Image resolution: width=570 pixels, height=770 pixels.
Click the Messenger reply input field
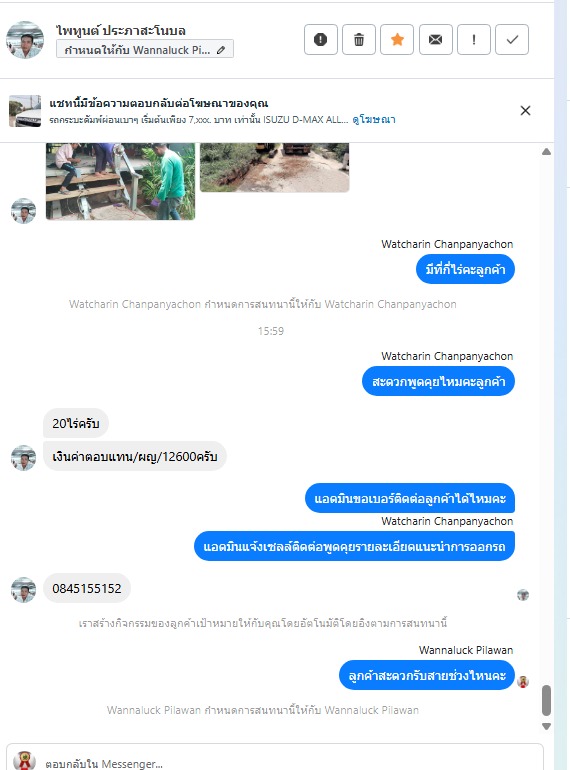[x=275, y=758]
